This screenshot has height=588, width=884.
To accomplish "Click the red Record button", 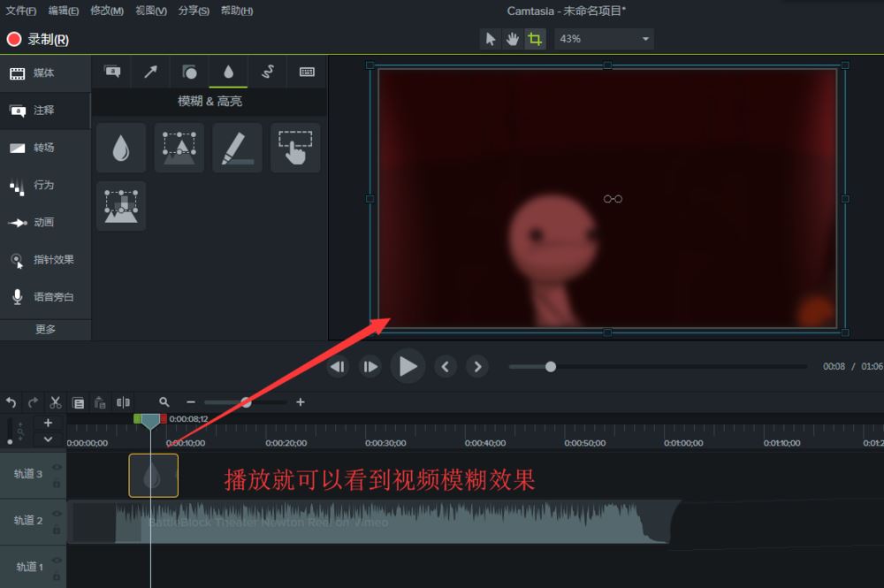I will click(x=13, y=39).
